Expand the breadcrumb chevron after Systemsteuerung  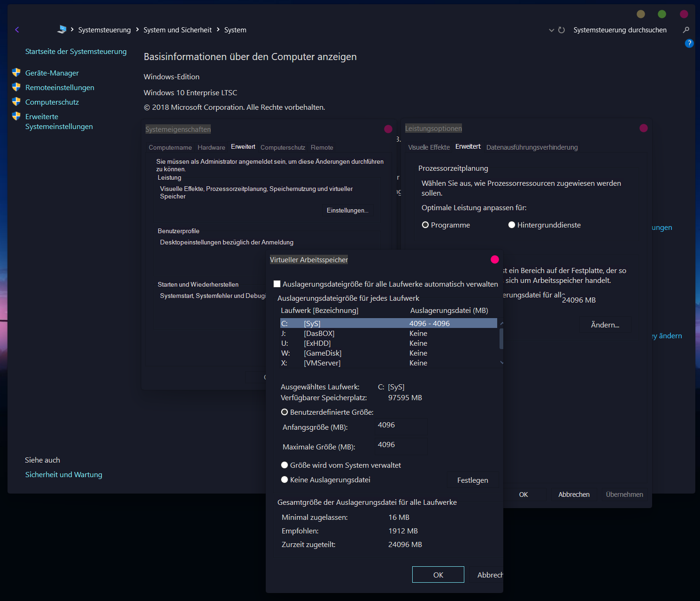point(138,30)
